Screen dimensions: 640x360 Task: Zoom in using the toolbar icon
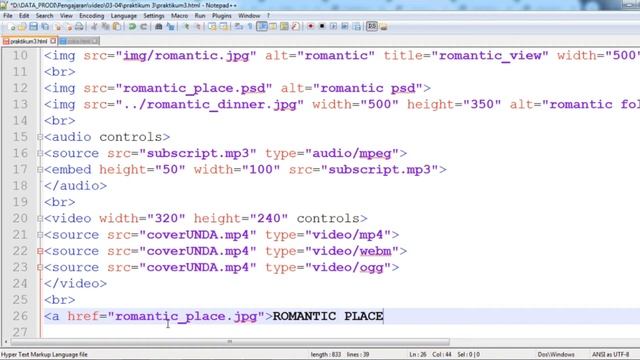point(186,27)
